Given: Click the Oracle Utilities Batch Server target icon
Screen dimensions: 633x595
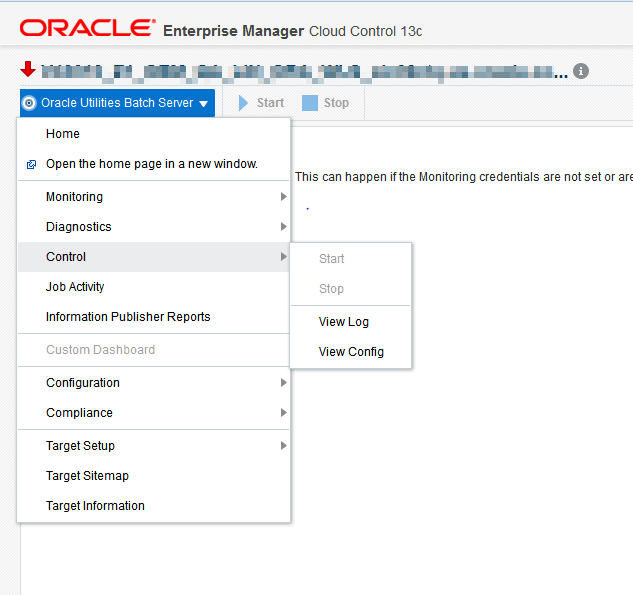Looking at the screenshot, I should point(29,103).
